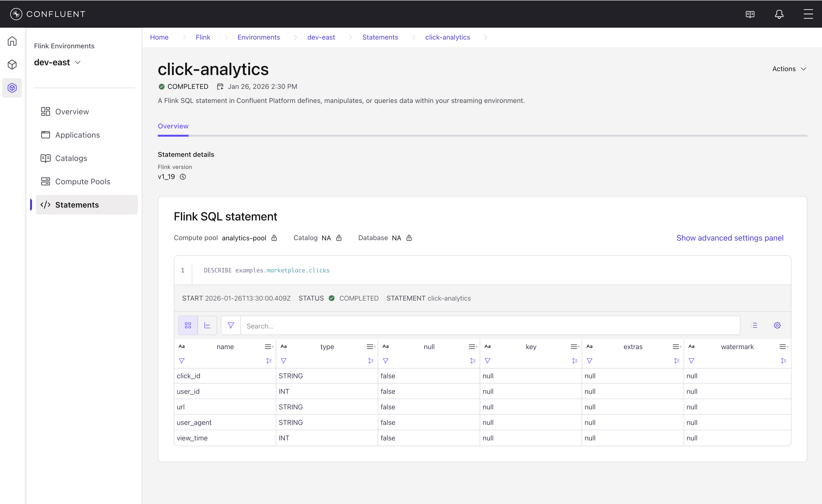822x504 pixels.
Task: Click Show advanced settings panel link
Action: (730, 238)
